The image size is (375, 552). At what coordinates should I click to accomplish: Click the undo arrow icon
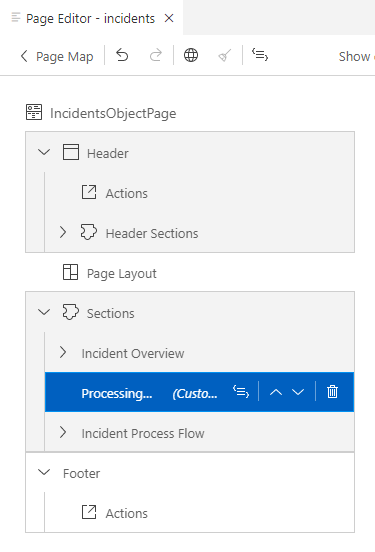click(122, 56)
